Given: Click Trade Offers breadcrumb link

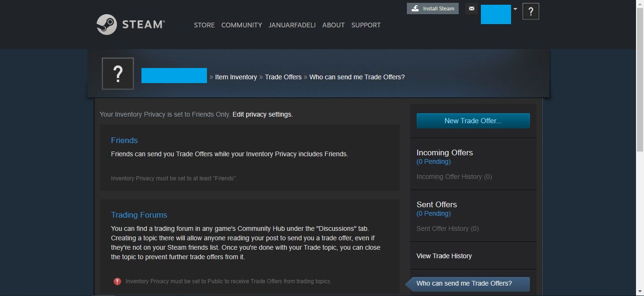Looking at the screenshot, I should click(x=283, y=77).
